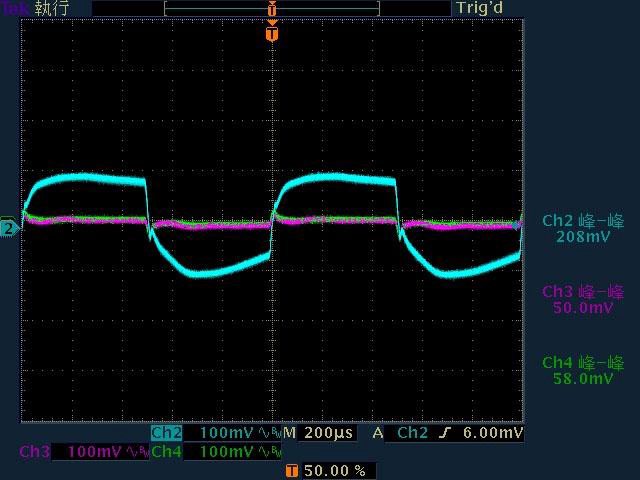Select the magenta Ch3 channel label
The width and height of the screenshot is (640, 480).
[35, 452]
